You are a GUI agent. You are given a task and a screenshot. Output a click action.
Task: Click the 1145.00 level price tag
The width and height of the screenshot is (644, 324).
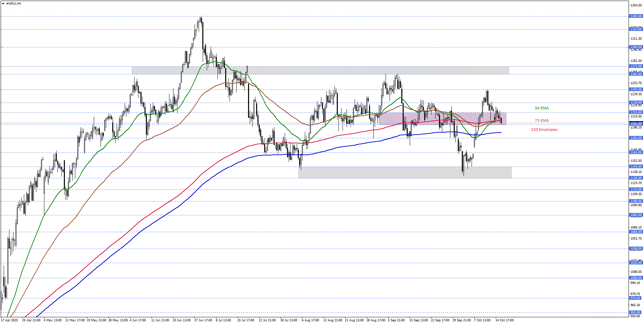click(636, 167)
